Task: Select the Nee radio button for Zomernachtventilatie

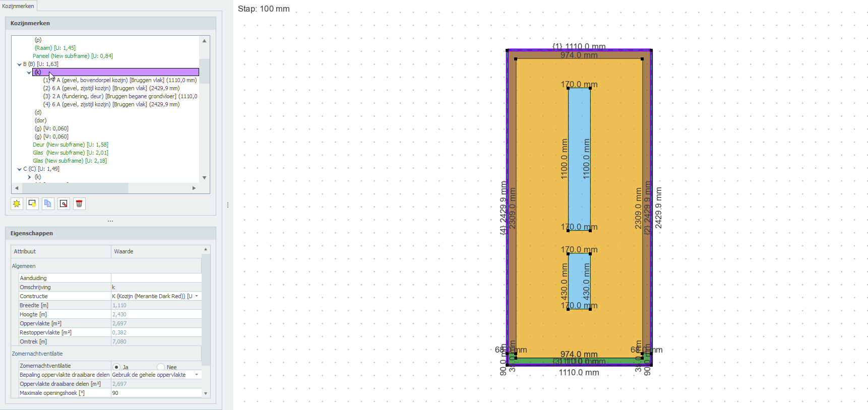Action: pos(161,367)
